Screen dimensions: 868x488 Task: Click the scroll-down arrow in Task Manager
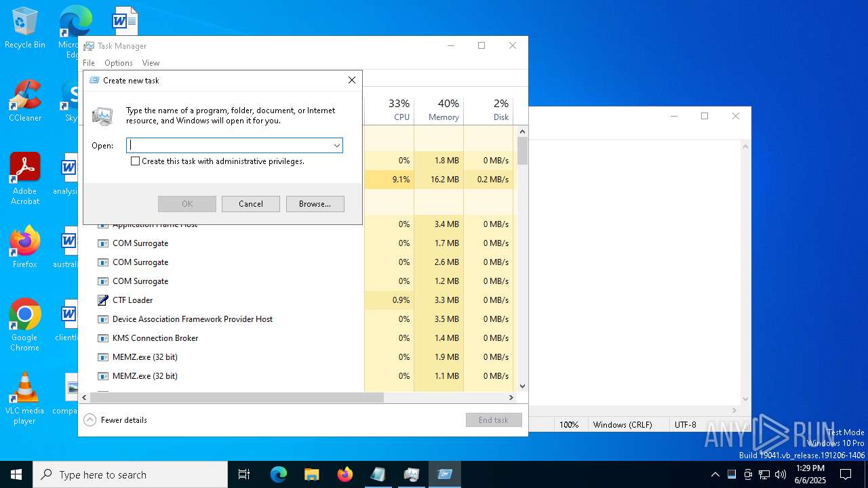coord(522,386)
